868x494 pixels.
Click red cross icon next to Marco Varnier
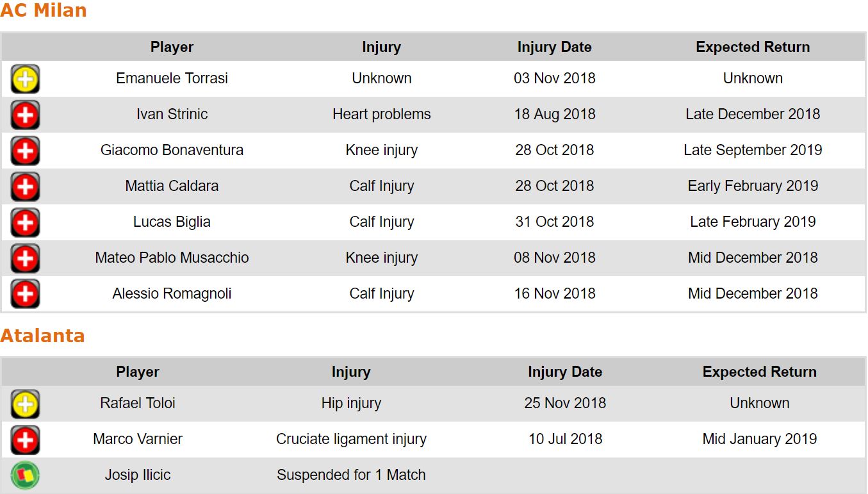point(25,440)
